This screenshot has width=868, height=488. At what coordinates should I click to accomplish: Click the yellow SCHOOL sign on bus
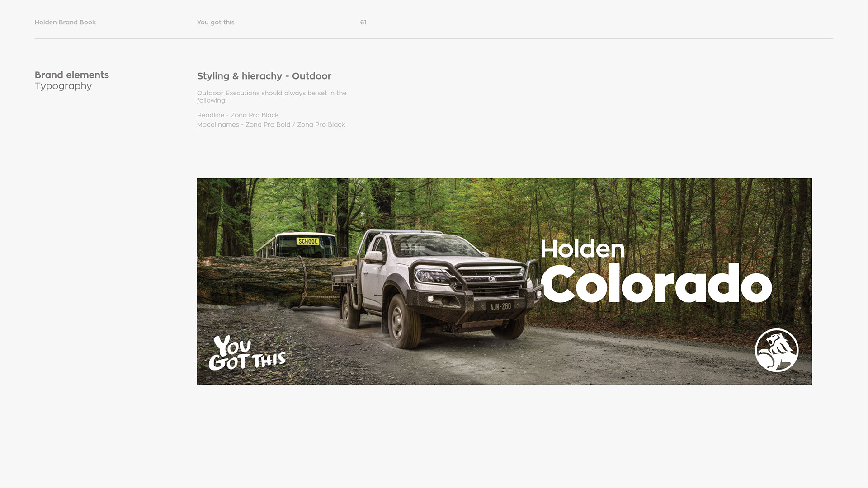[x=308, y=241]
